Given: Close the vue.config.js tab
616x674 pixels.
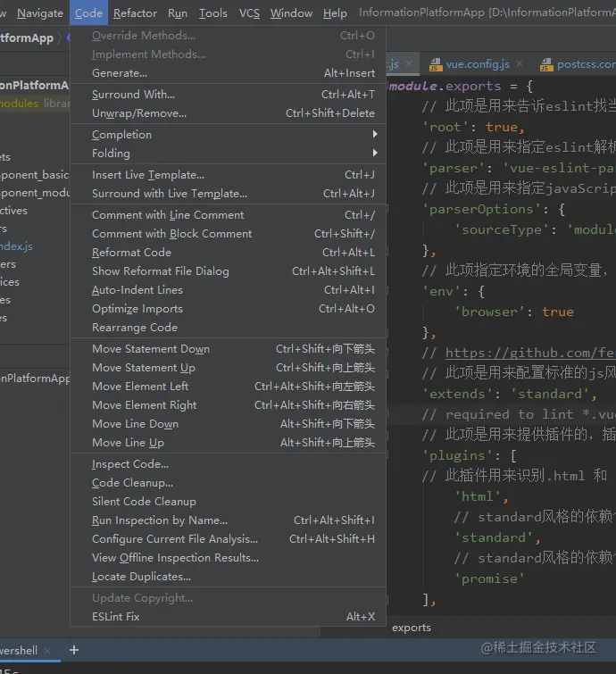Looking at the screenshot, I should click(x=520, y=63).
